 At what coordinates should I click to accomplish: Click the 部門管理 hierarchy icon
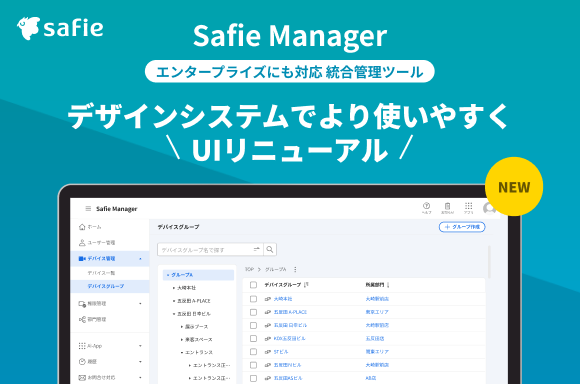coord(82,319)
